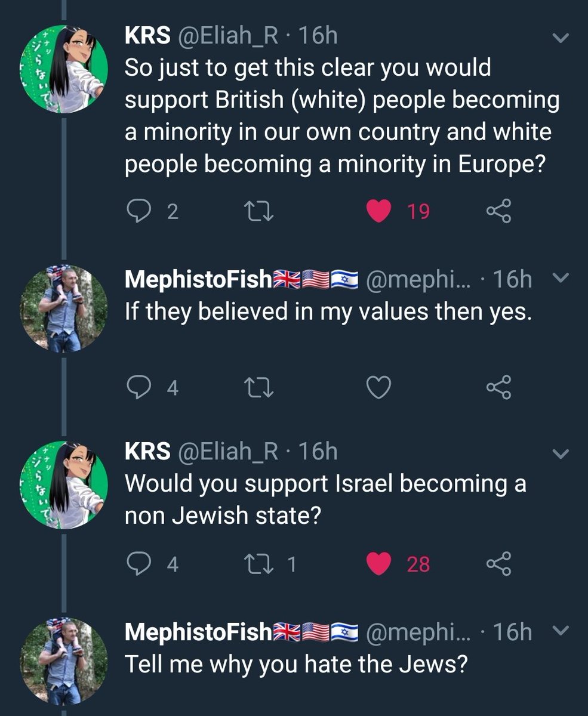Open KRS avatar on the top tweet

point(64,69)
